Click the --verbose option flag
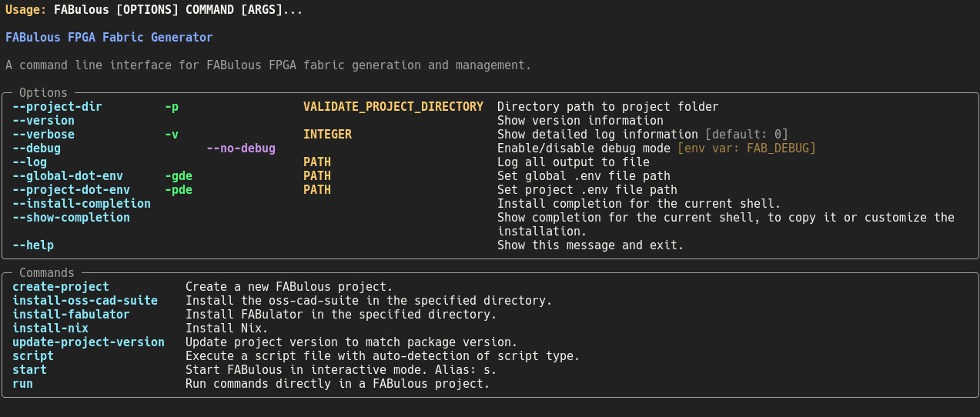Viewport: 980px width, 417px height. [x=43, y=135]
